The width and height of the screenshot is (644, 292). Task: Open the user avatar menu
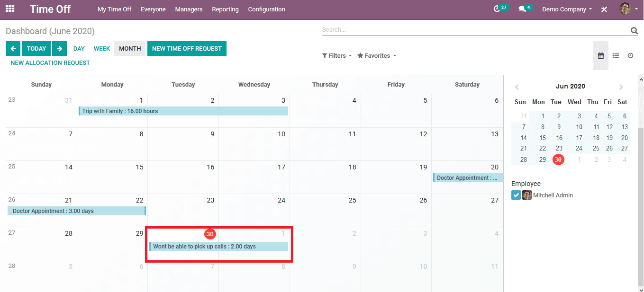[x=628, y=9]
